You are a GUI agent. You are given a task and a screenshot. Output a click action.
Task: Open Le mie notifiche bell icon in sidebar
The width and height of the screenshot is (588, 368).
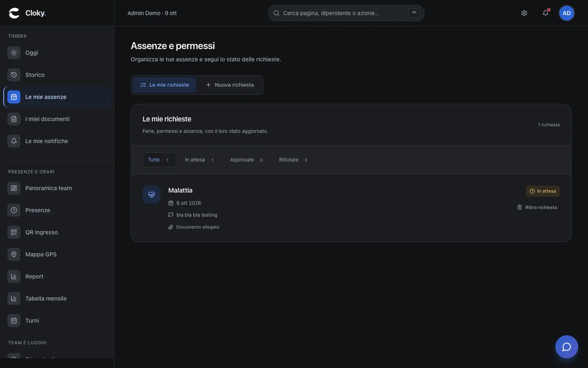pos(14,141)
